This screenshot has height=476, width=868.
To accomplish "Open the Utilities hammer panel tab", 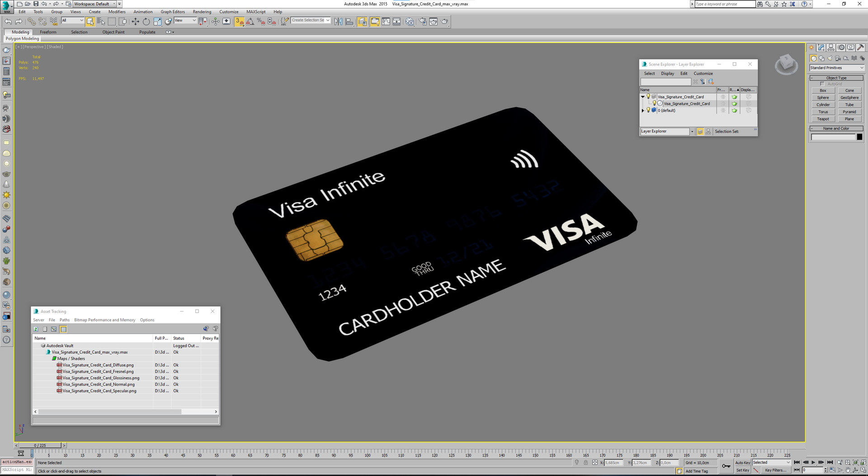I will (x=860, y=47).
